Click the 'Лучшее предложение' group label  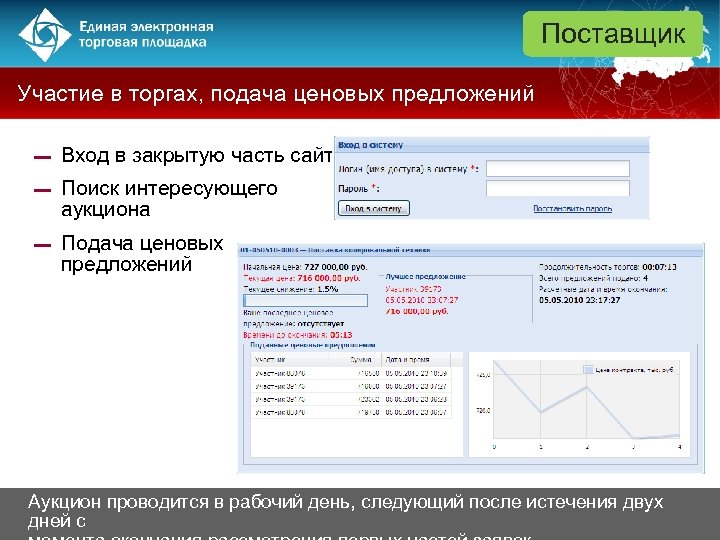coord(425,276)
